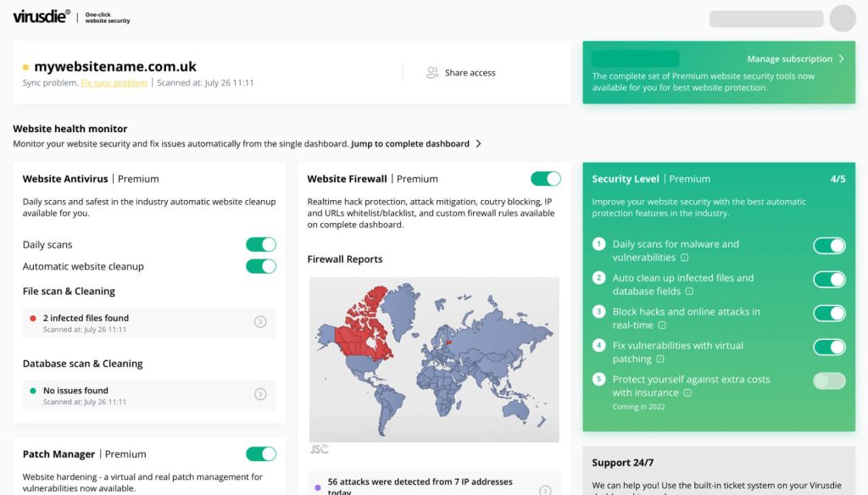The width and height of the screenshot is (868, 495).
Task: Toggle Daily scans for malware in Security Level
Action: click(829, 245)
